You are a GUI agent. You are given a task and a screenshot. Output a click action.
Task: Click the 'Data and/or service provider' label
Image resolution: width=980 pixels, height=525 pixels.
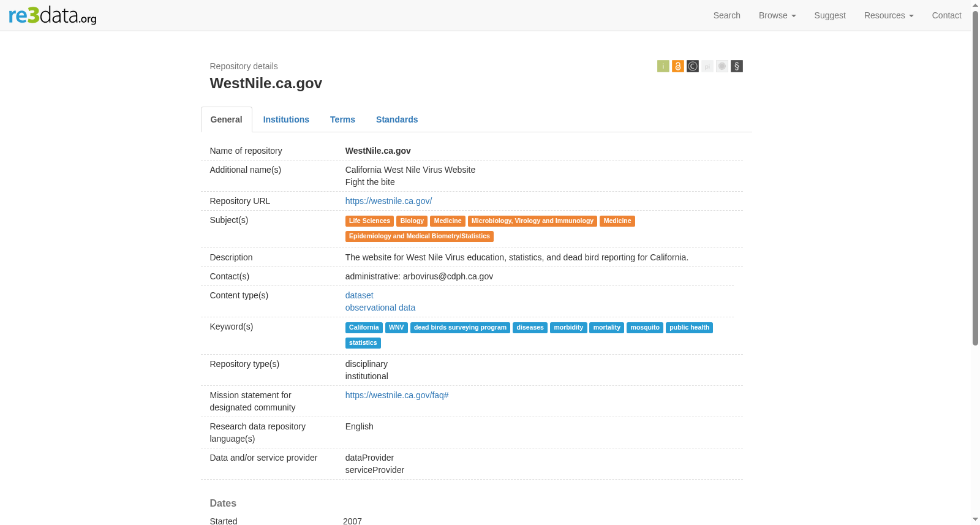click(264, 458)
